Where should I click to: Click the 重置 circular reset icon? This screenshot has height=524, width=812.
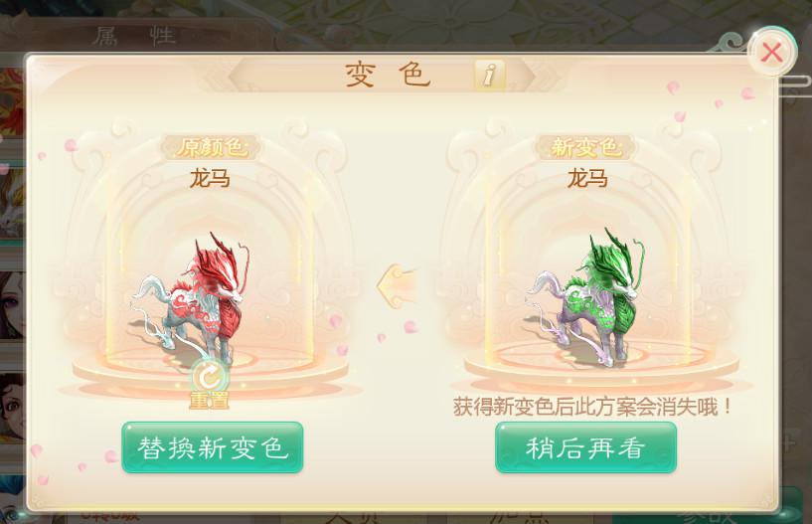(210, 377)
